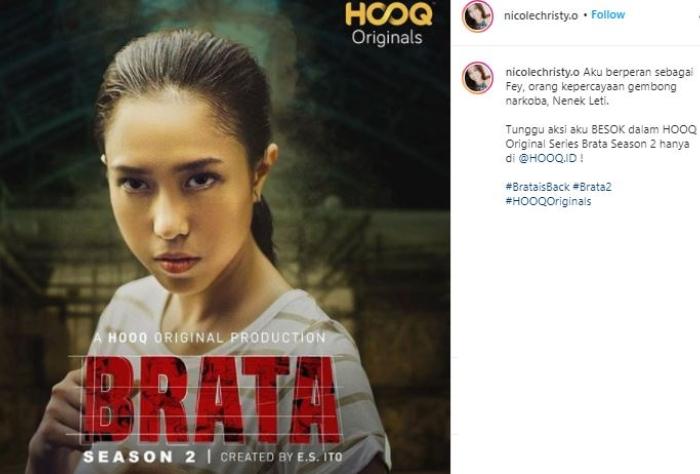Click the red BRATA title on poster

pyautogui.click(x=210, y=399)
